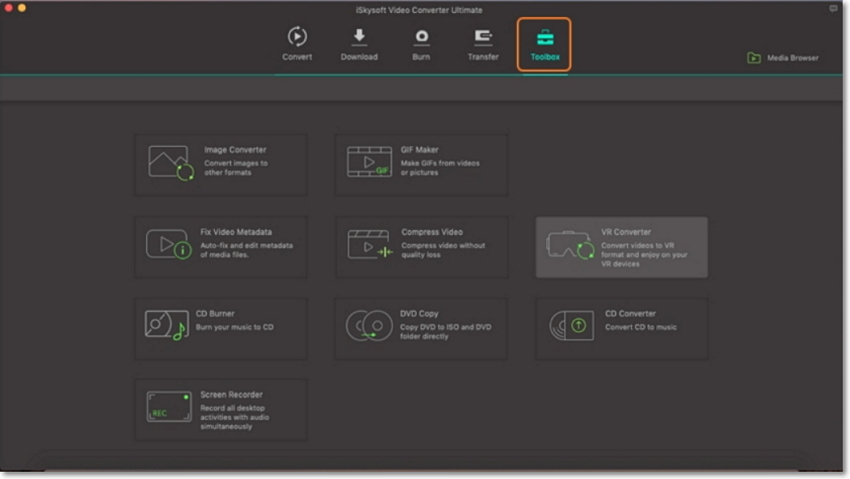Viewport: 850px width, 479px height.
Task: Open the Media Browser
Action: click(x=792, y=58)
